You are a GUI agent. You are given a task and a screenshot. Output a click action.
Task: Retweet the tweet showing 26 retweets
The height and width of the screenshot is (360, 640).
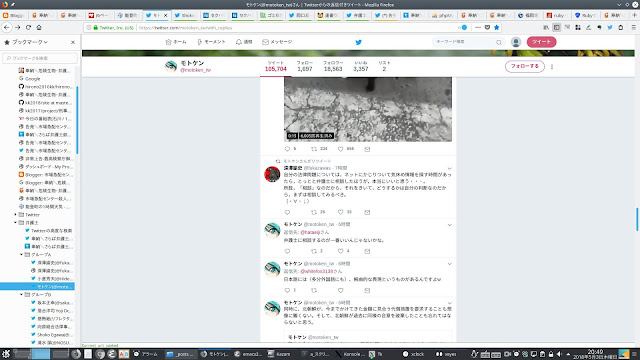(x=314, y=212)
